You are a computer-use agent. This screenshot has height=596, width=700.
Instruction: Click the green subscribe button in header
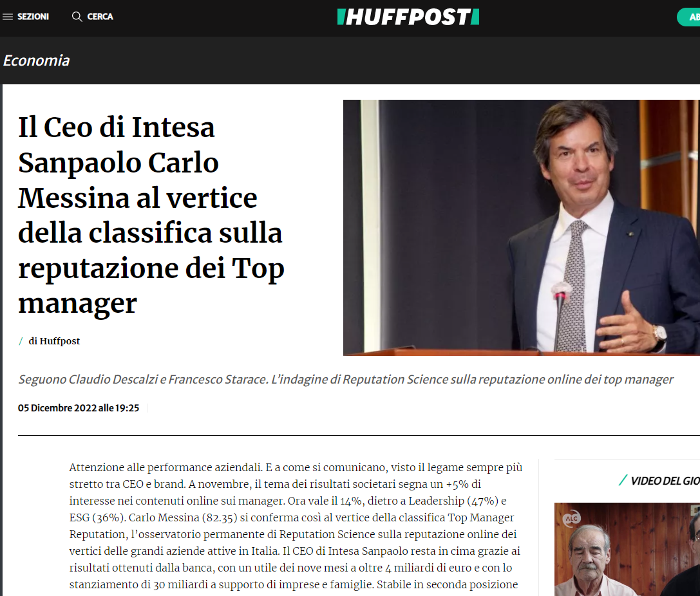688,17
